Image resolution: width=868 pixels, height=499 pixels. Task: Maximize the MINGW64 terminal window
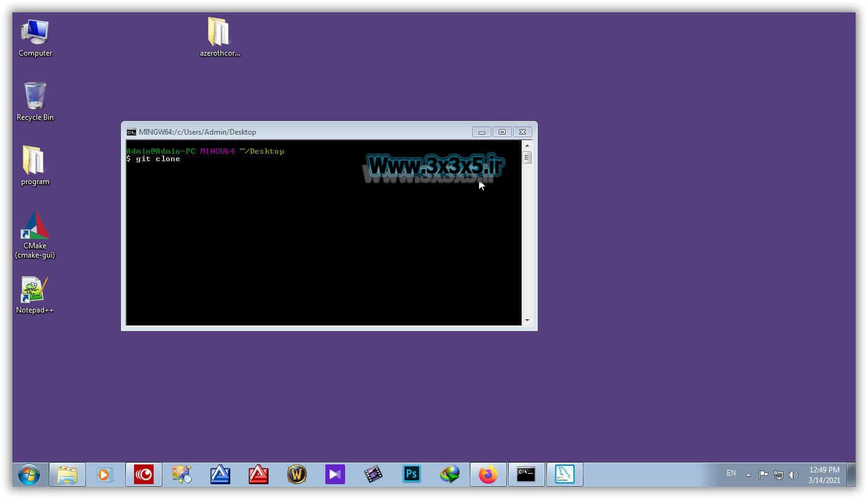[x=502, y=132]
